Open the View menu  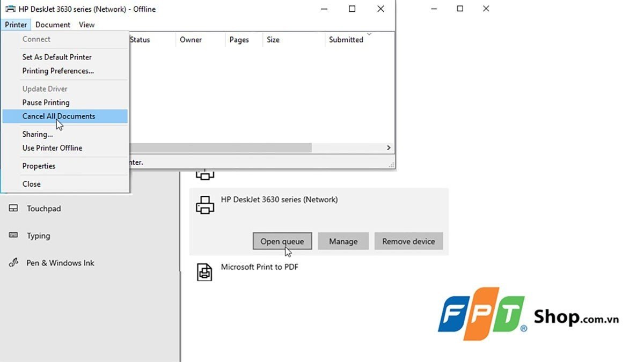(86, 25)
